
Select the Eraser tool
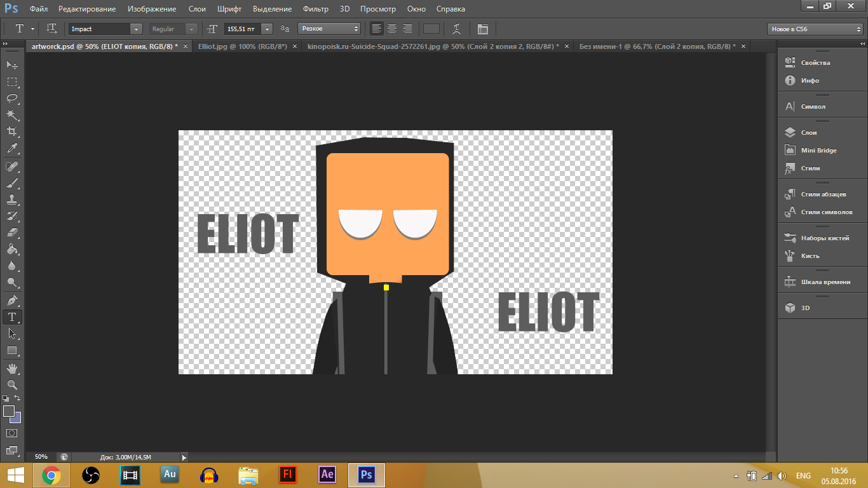pos(12,233)
